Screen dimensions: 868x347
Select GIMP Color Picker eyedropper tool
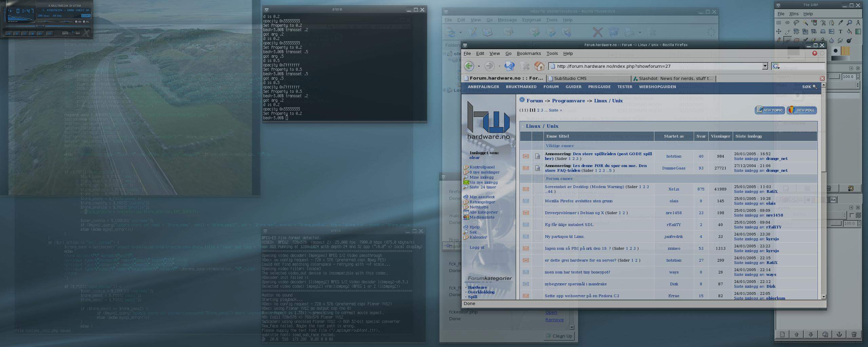pyautogui.click(x=841, y=23)
